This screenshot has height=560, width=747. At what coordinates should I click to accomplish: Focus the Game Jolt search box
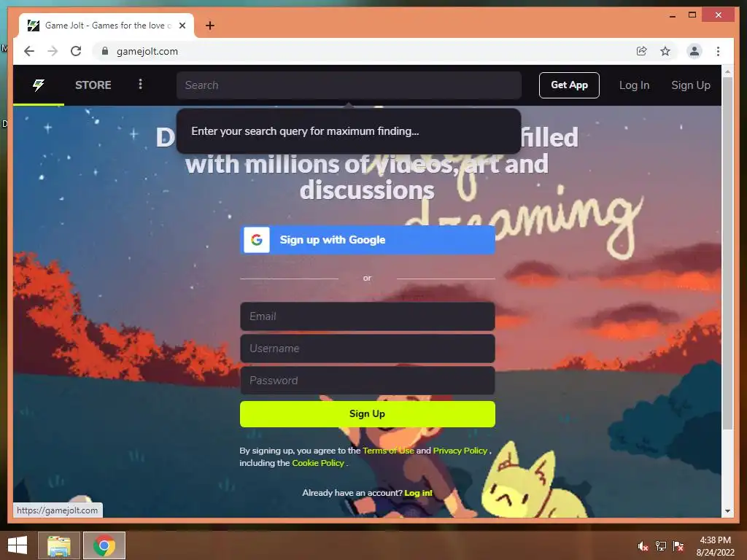(349, 85)
